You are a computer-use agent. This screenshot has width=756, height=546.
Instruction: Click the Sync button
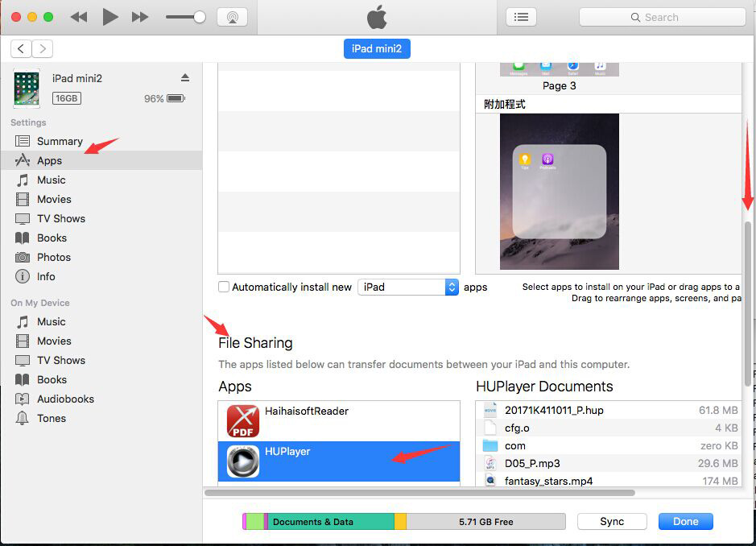point(612,521)
